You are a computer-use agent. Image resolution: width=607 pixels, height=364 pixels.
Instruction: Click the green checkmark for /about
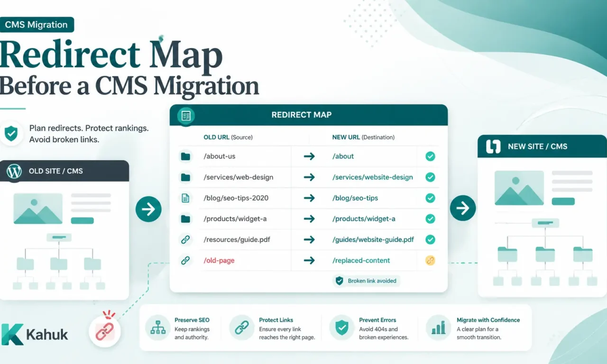(x=430, y=156)
